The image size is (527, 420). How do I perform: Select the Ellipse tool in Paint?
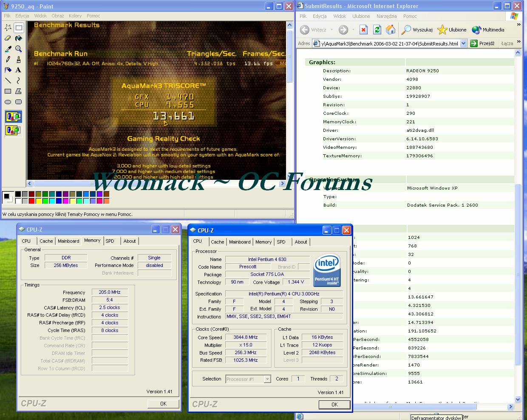(8, 102)
